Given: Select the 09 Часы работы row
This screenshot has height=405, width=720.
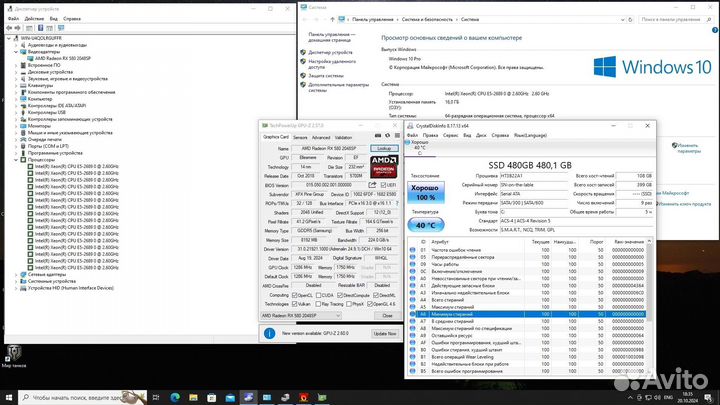Looking at the screenshot, I should (x=527, y=264).
